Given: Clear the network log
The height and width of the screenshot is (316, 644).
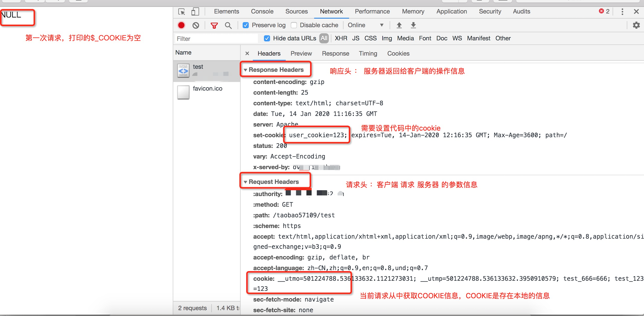Looking at the screenshot, I should tap(196, 25).
